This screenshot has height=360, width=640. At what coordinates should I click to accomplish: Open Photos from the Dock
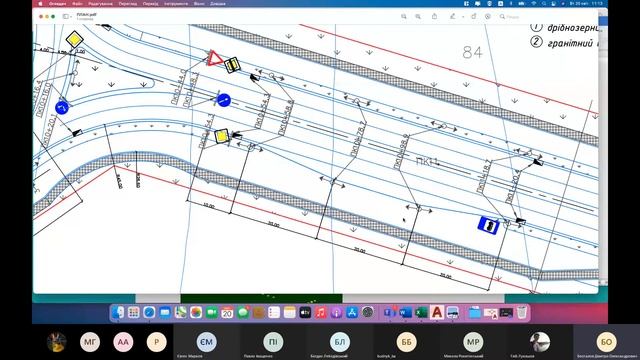[196, 313]
